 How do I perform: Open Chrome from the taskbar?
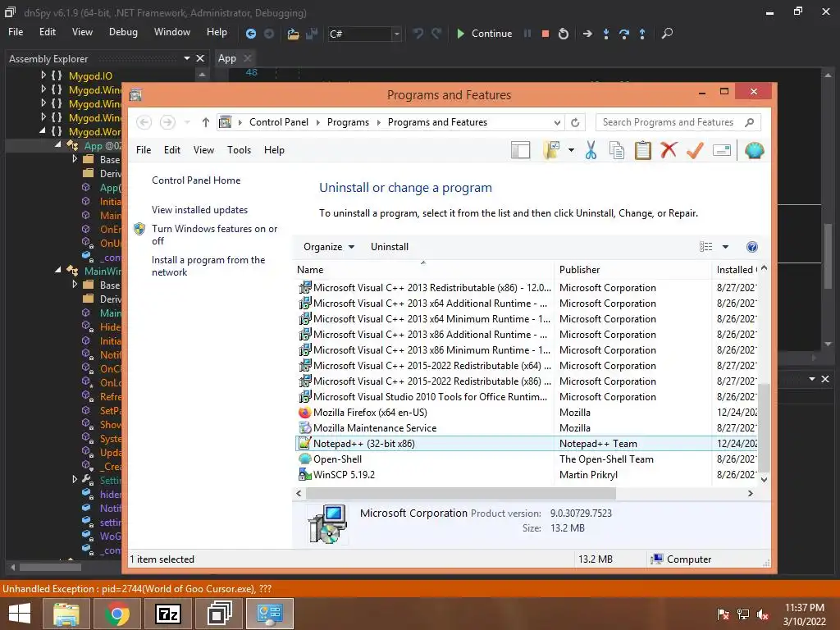click(116, 614)
